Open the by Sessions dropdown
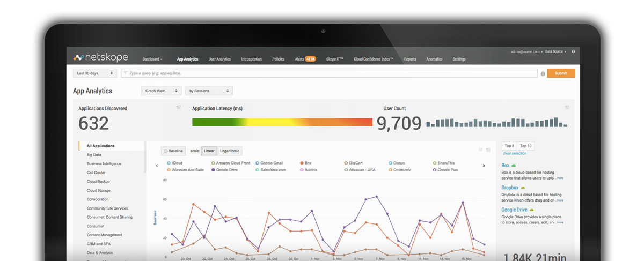This screenshot has width=644, height=261. 209,91
